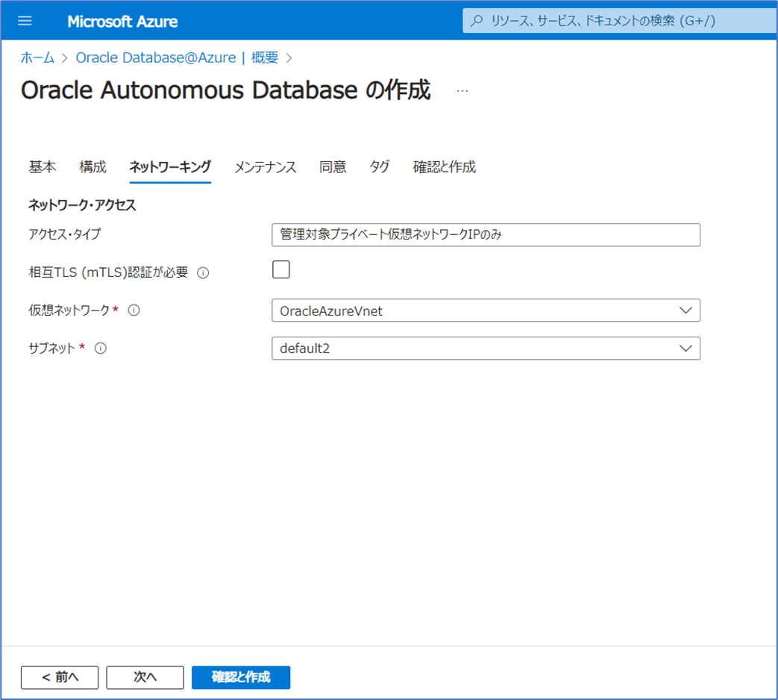Open the 同意 tab

(333, 167)
